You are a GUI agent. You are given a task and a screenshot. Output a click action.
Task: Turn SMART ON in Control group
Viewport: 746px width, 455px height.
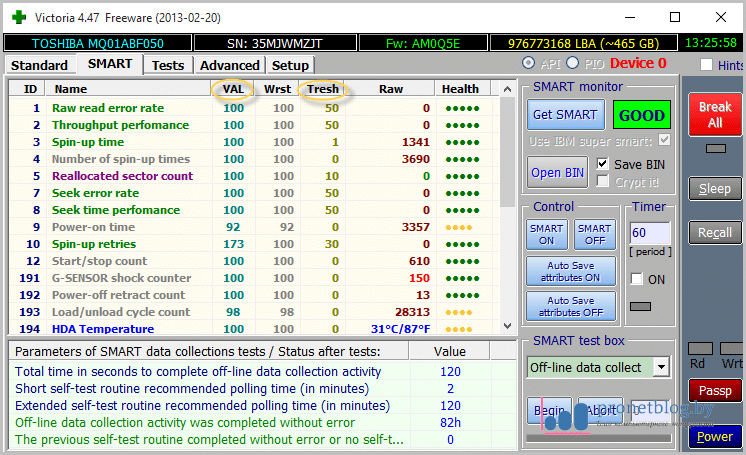pyautogui.click(x=546, y=234)
